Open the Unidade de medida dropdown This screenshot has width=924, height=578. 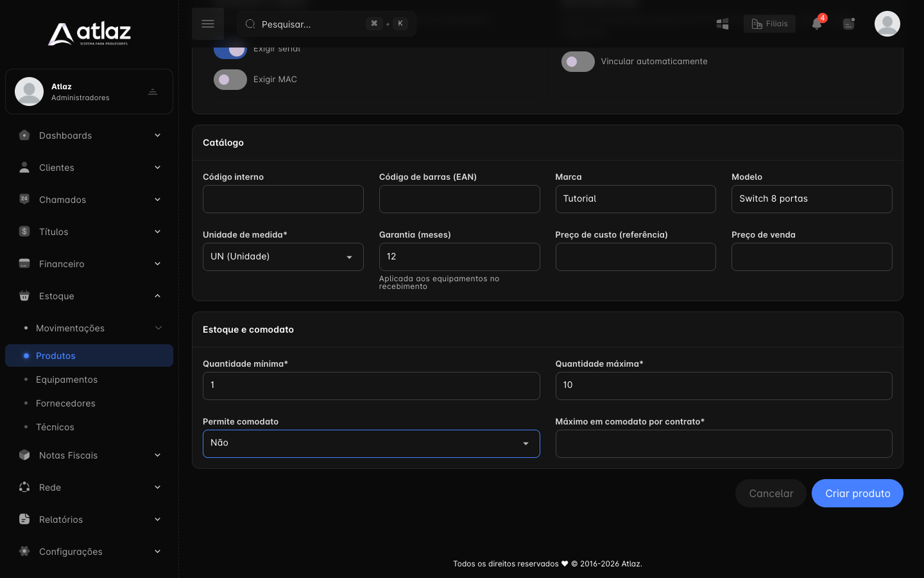point(283,257)
